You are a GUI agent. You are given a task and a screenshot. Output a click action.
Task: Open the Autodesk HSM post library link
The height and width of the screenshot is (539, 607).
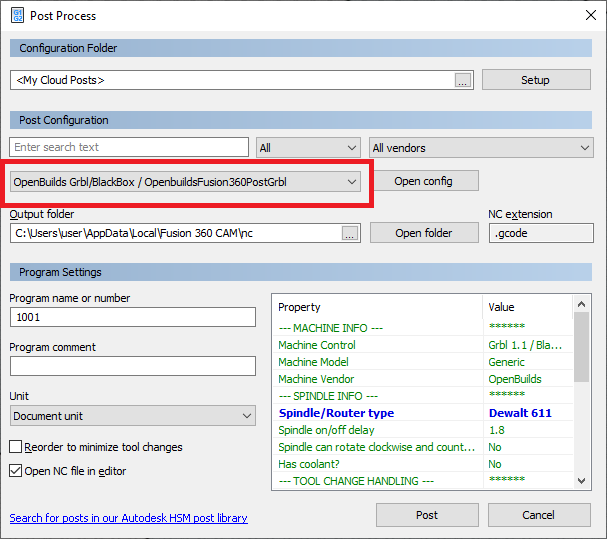[x=128, y=518]
